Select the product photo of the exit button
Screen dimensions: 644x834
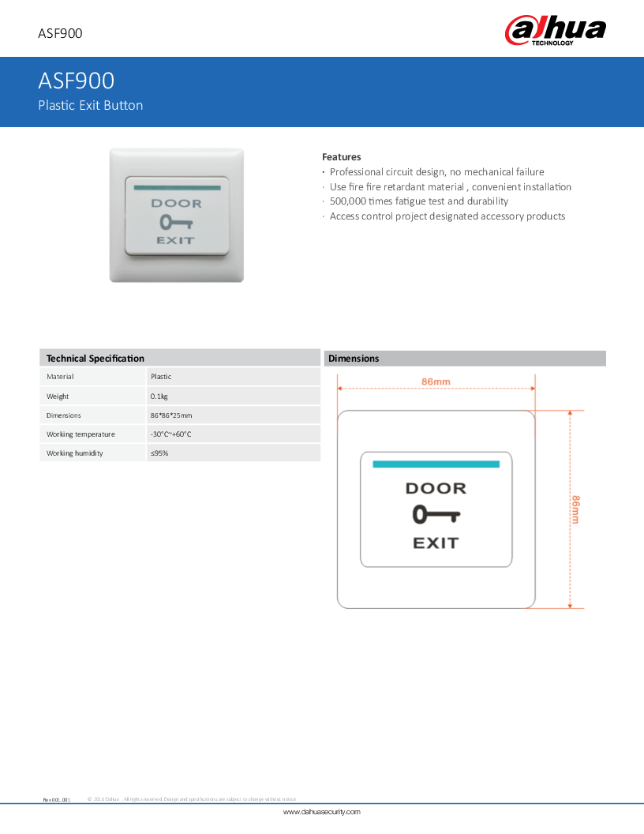coord(177,215)
